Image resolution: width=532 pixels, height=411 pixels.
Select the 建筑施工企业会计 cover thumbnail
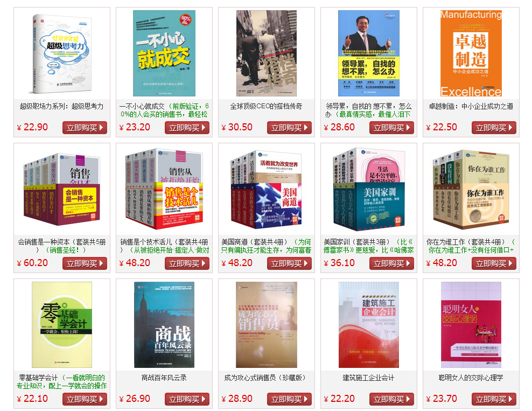coord(369,325)
